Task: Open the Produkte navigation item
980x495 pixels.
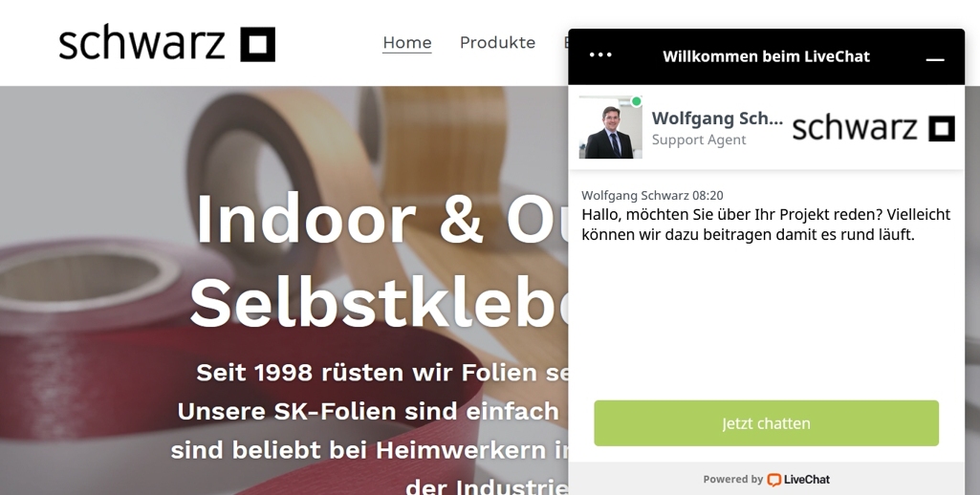Action: tap(497, 42)
